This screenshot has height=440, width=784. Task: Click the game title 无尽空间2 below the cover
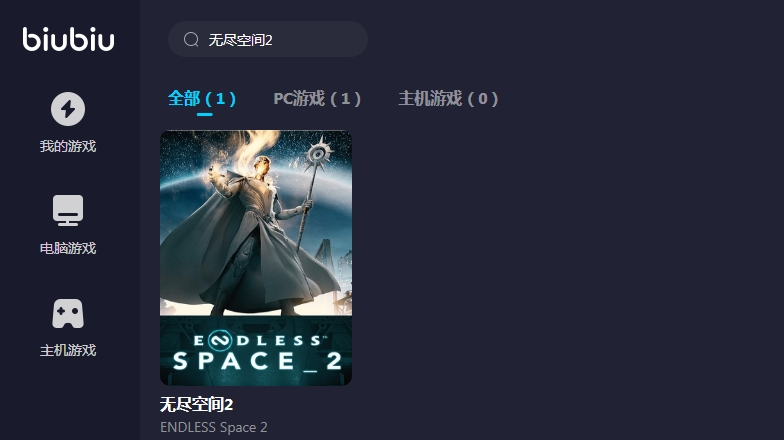tap(196, 404)
